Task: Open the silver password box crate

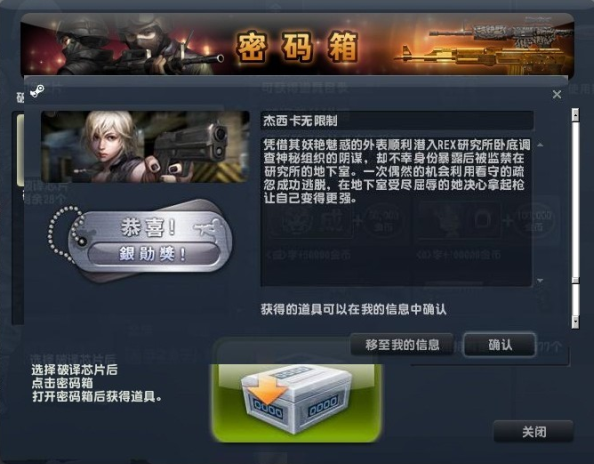Action: [x=297, y=399]
